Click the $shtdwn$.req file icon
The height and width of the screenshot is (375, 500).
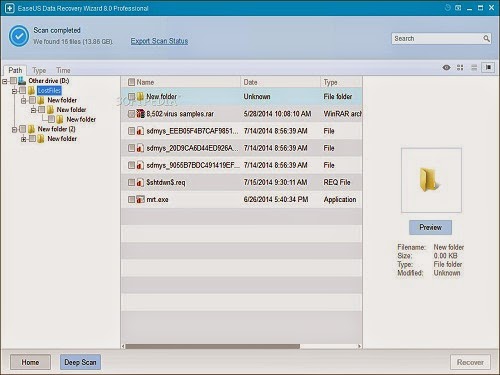(x=140, y=182)
